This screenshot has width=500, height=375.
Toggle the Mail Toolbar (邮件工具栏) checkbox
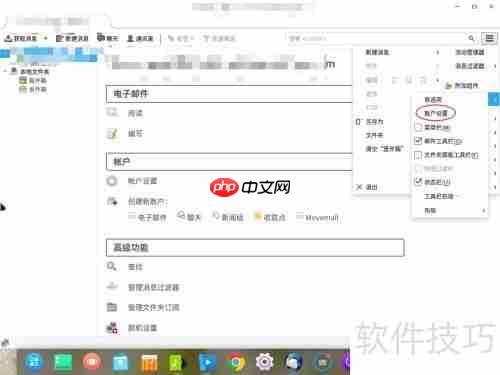coord(418,141)
